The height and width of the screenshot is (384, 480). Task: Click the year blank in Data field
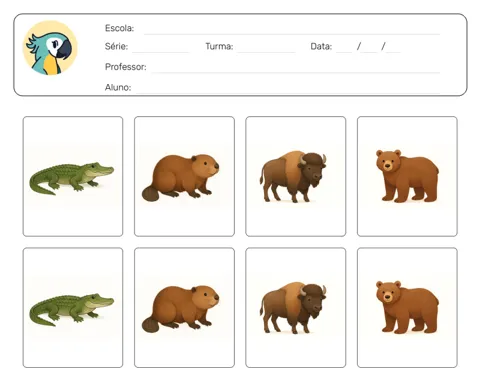pyautogui.click(x=393, y=49)
